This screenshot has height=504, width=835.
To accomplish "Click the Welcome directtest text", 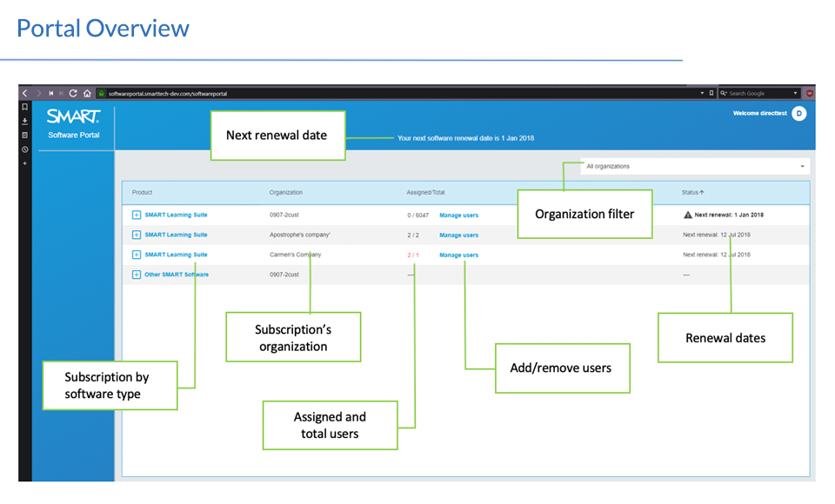I will point(760,113).
